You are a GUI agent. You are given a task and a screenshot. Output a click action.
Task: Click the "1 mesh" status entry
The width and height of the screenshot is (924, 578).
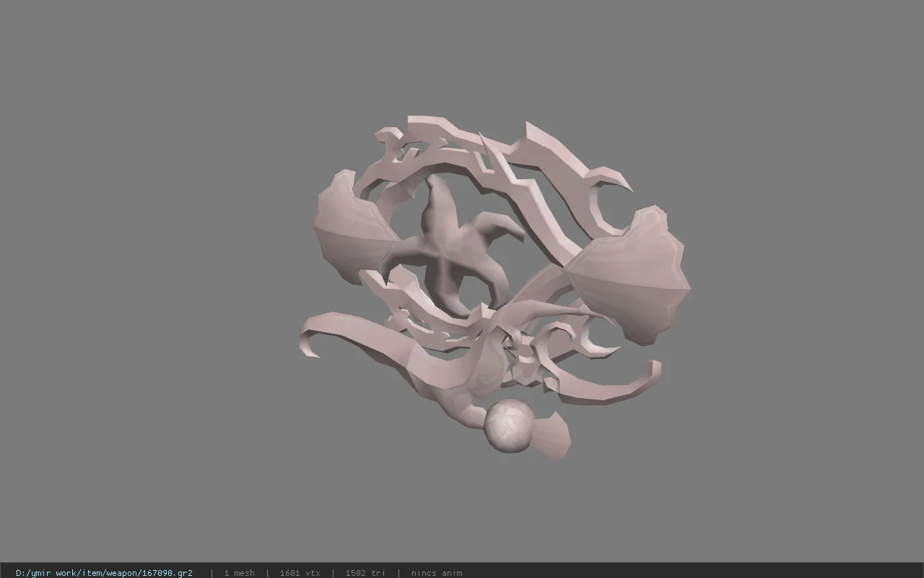tap(239, 573)
